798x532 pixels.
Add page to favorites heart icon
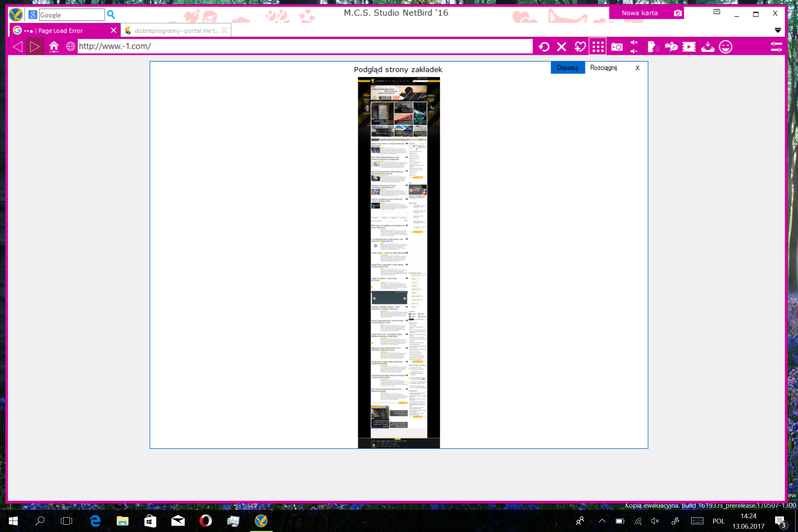(580, 47)
